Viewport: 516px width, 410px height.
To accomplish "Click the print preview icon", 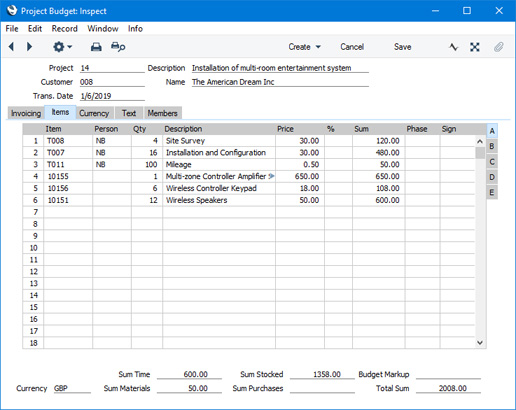I will tap(118, 47).
